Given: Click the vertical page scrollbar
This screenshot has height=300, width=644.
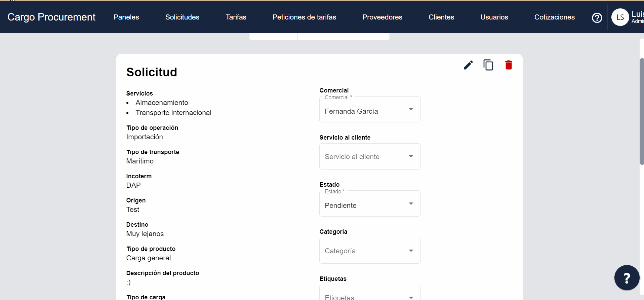Looking at the screenshot, I should (x=641, y=111).
